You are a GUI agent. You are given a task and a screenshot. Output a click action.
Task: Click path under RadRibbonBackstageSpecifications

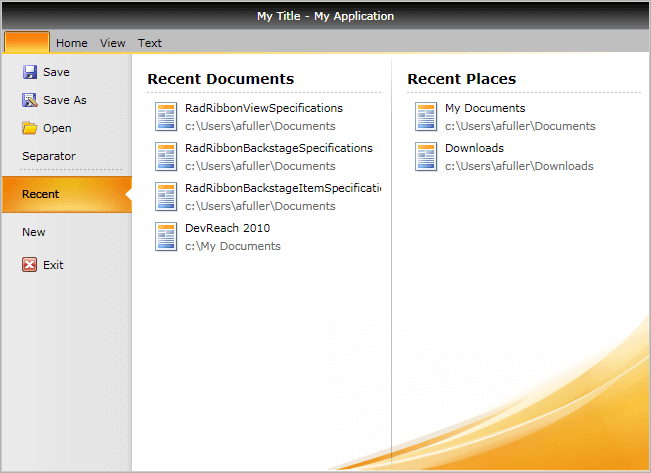click(260, 166)
